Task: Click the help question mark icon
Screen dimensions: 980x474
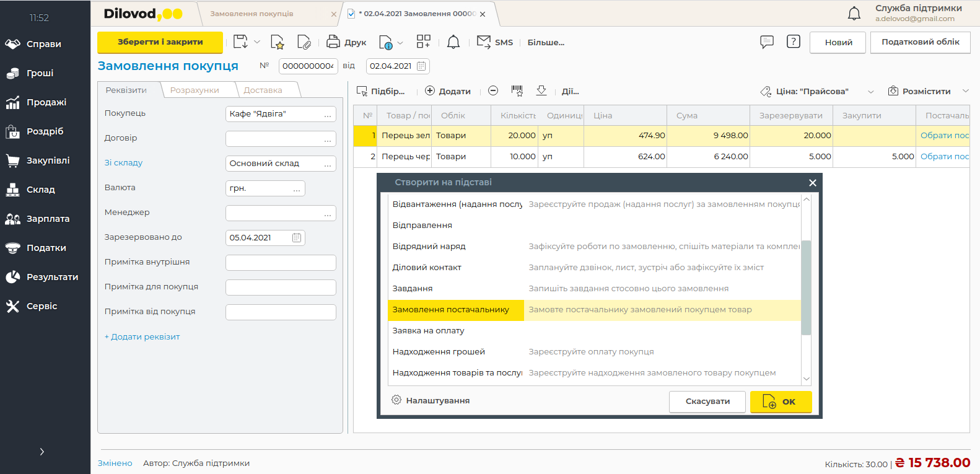Action: point(793,42)
